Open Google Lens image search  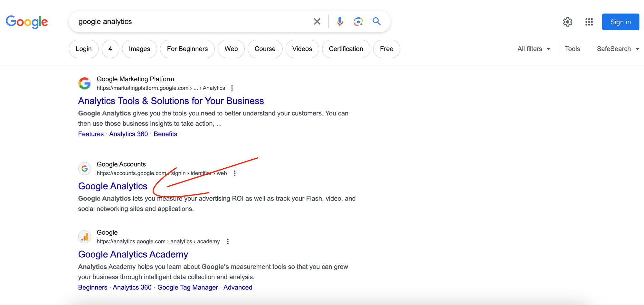coord(358,22)
